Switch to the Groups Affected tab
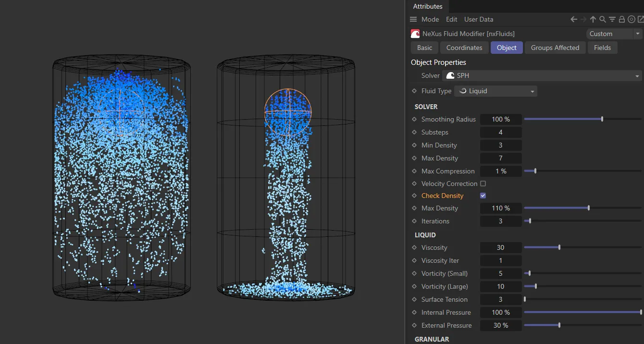This screenshot has height=344, width=644. pos(555,48)
